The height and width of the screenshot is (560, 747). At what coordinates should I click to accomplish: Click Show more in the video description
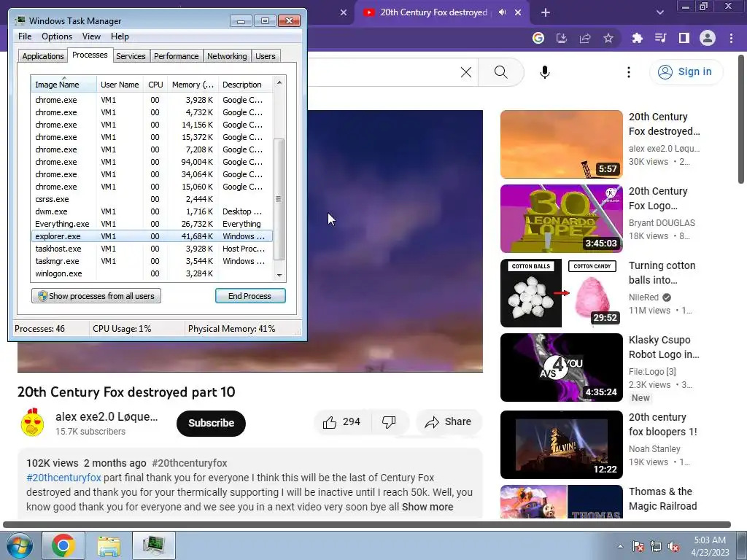pos(427,507)
